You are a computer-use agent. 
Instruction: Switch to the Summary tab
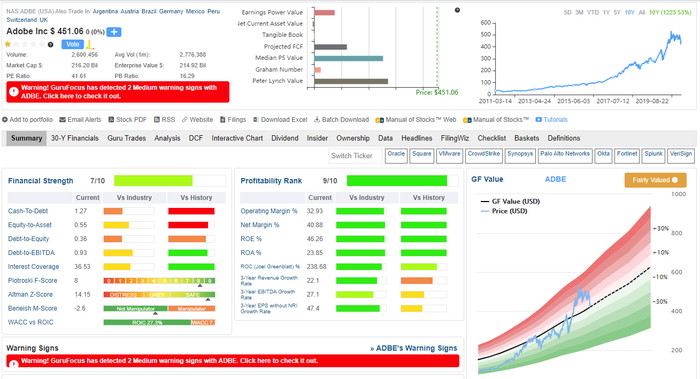26,138
